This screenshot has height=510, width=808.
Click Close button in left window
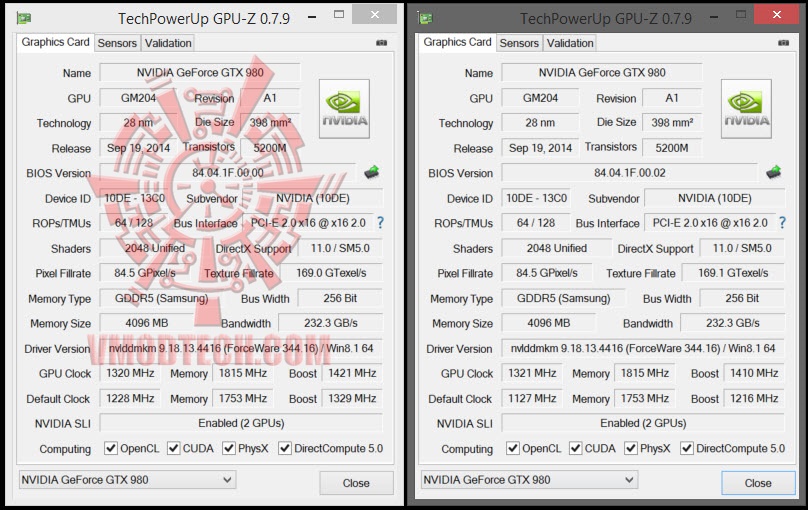[356, 483]
